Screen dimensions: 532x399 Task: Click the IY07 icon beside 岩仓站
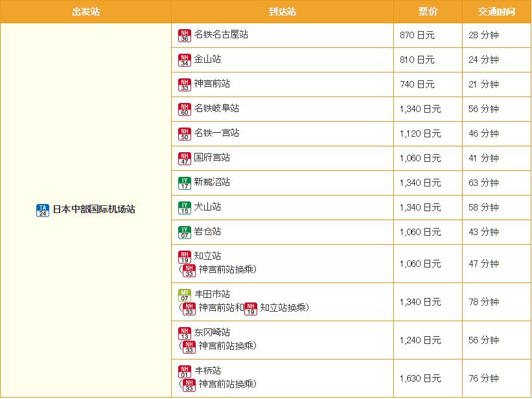tap(185, 232)
